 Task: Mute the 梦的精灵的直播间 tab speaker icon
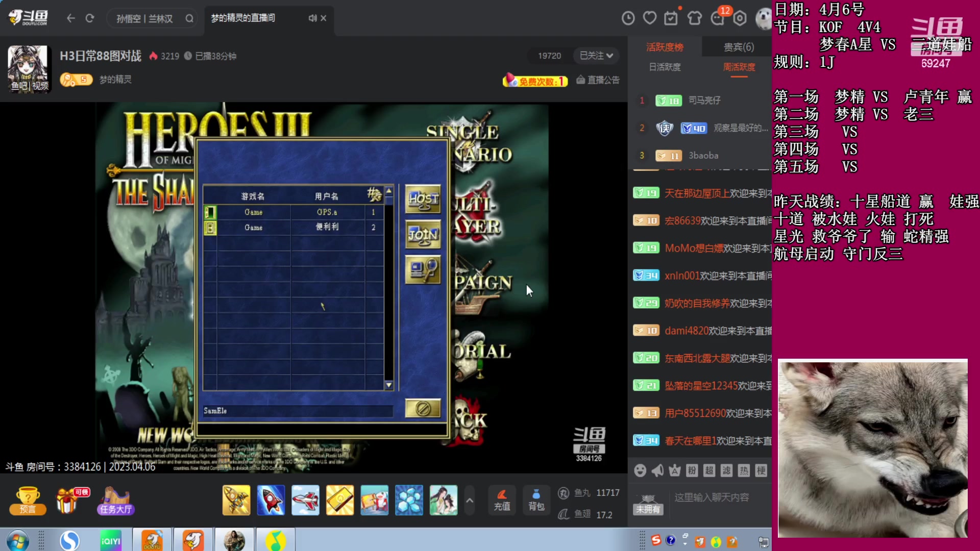tap(312, 18)
